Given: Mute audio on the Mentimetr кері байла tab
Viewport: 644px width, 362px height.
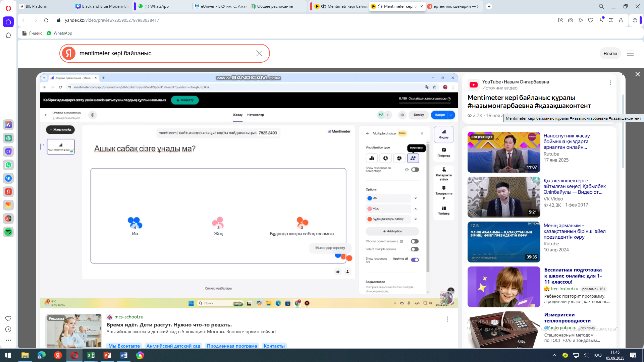Looking at the screenshot, I should 324,6.
